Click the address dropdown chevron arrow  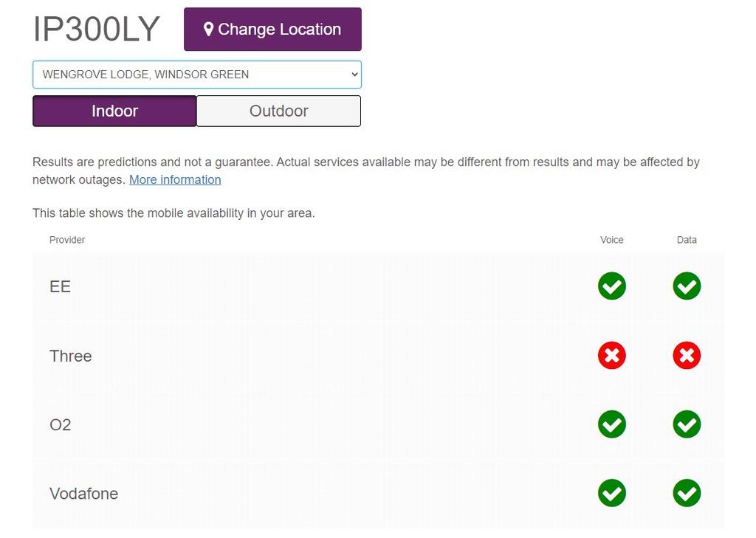(354, 75)
